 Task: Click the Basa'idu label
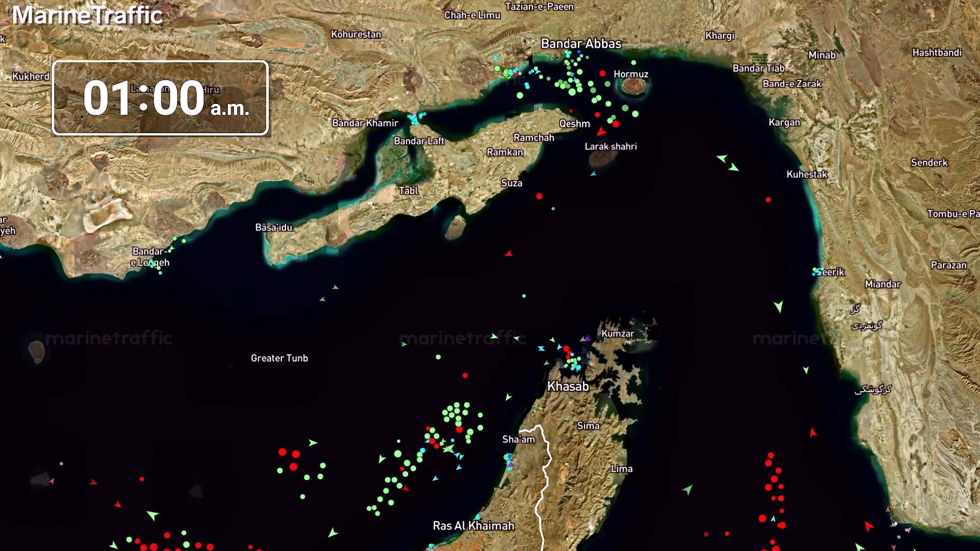[274, 227]
